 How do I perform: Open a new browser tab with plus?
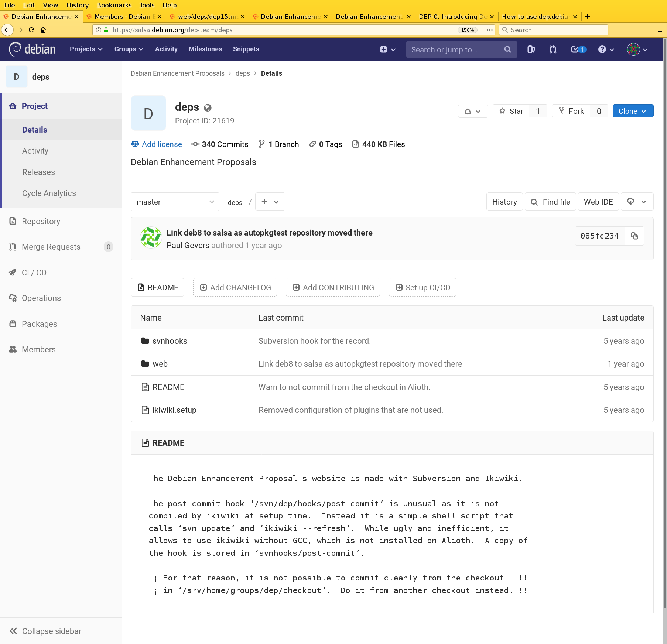tap(588, 16)
